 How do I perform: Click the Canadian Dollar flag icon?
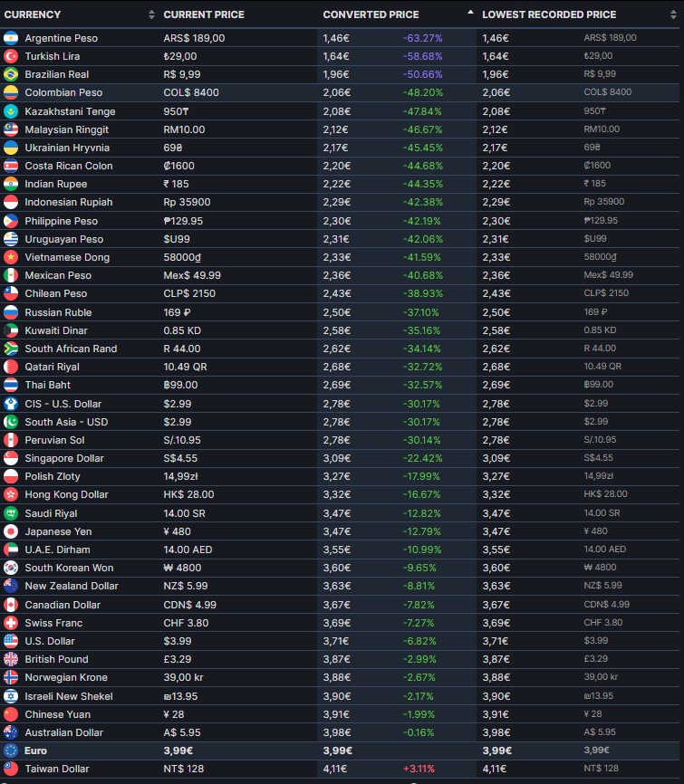click(11, 605)
